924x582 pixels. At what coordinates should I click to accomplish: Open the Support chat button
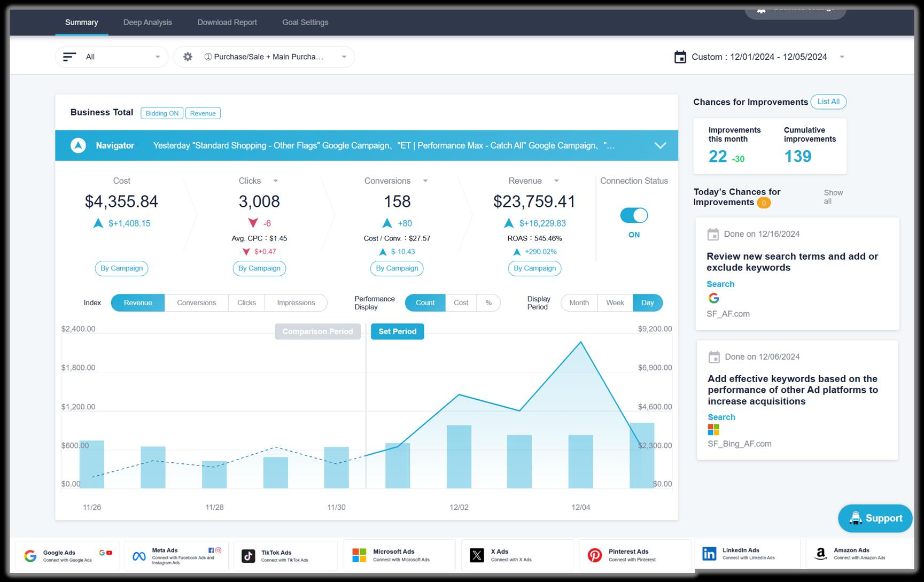coord(875,518)
